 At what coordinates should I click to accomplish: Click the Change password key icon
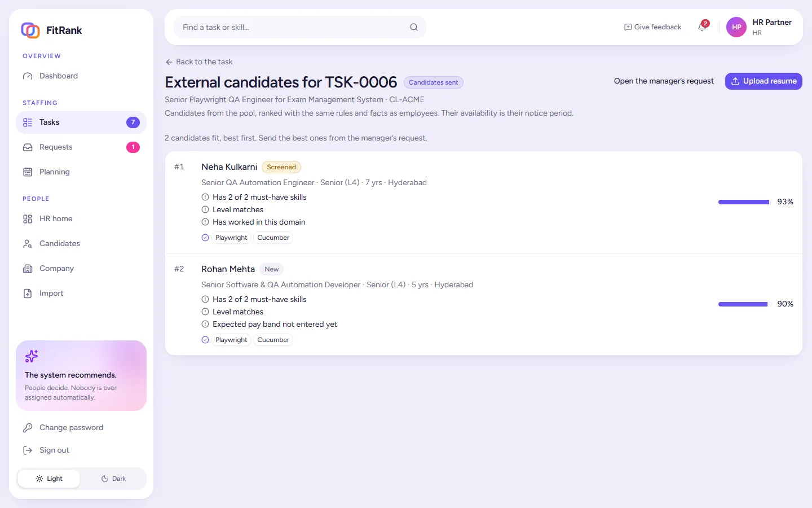[x=28, y=428]
